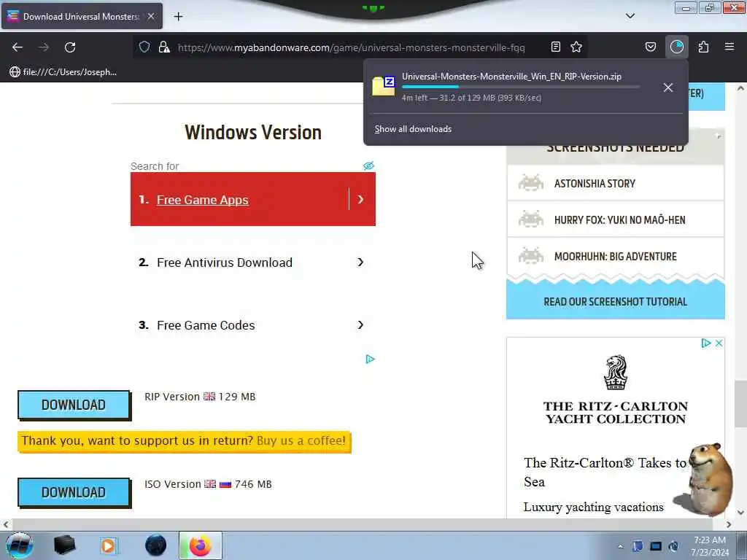Select the Download Universal Monsters tab
747x560 pixels.
[x=82, y=16]
